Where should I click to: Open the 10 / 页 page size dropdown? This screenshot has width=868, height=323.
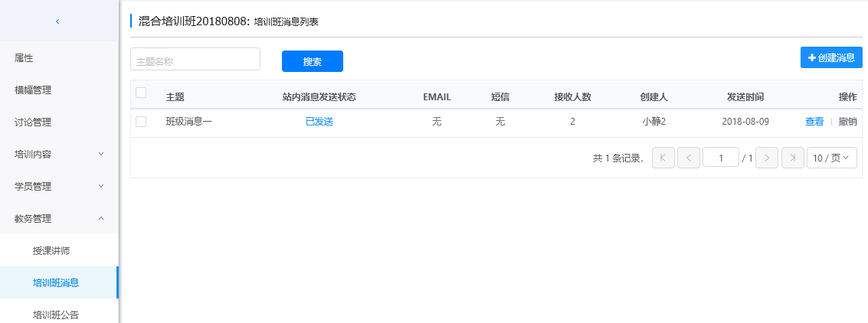(x=830, y=158)
